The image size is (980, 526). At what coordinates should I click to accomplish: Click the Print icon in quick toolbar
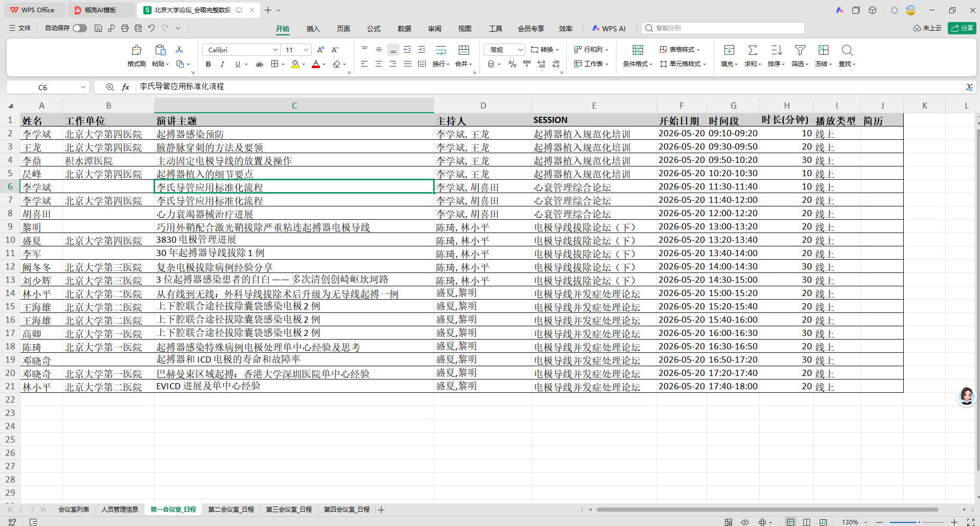(x=125, y=28)
